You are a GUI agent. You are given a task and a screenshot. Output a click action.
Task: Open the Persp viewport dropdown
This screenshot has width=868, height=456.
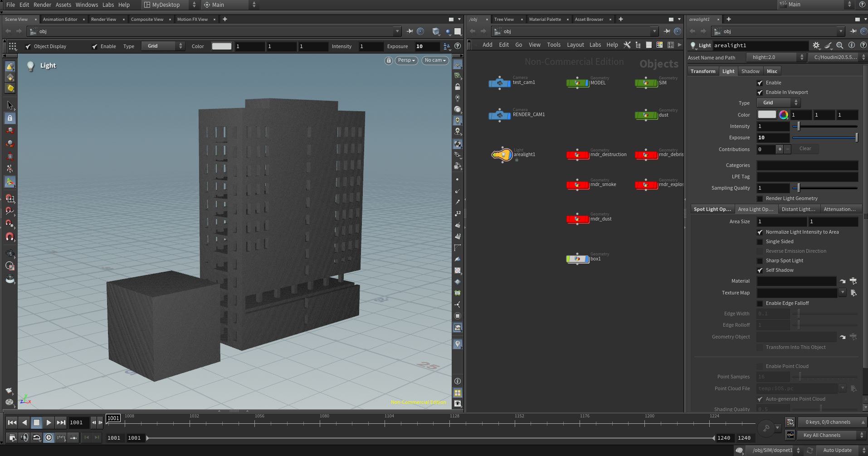406,60
